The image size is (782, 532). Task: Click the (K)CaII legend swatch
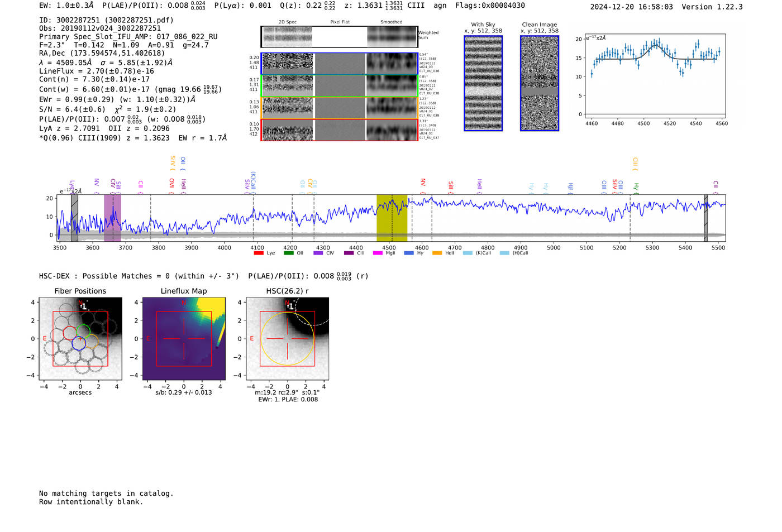(x=468, y=253)
